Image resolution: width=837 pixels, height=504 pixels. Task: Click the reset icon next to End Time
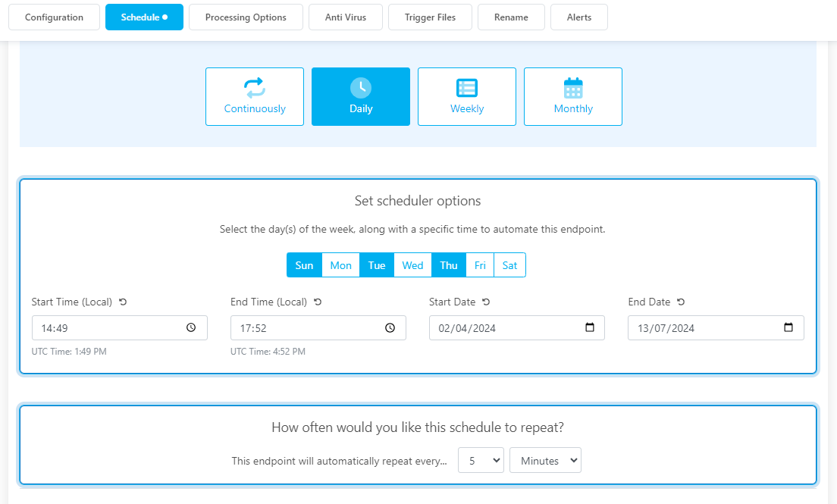(318, 302)
